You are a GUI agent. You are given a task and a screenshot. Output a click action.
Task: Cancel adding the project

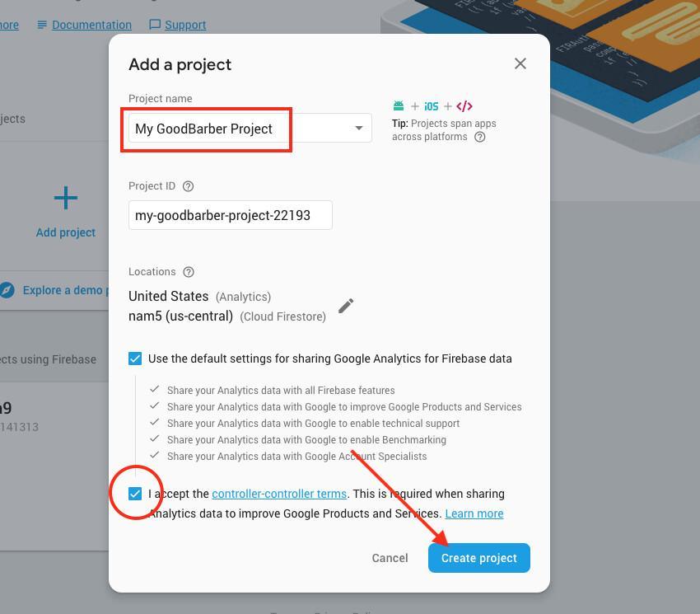pos(390,558)
